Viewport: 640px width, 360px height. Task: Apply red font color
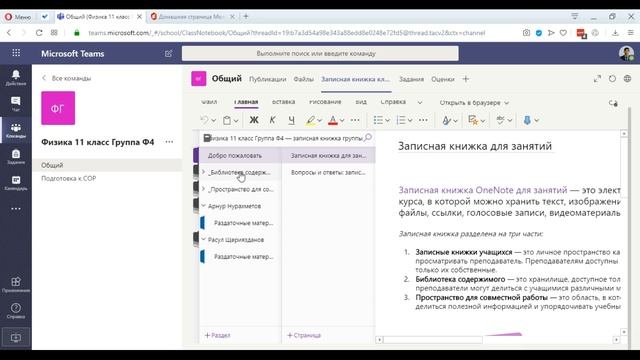(x=333, y=120)
